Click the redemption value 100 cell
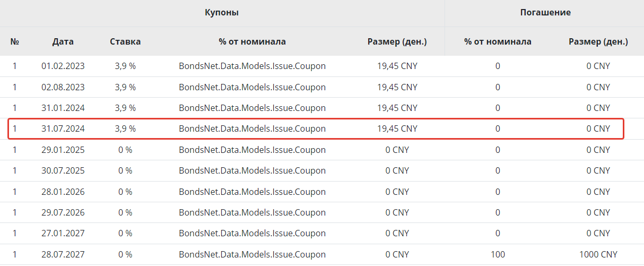 click(x=498, y=254)
